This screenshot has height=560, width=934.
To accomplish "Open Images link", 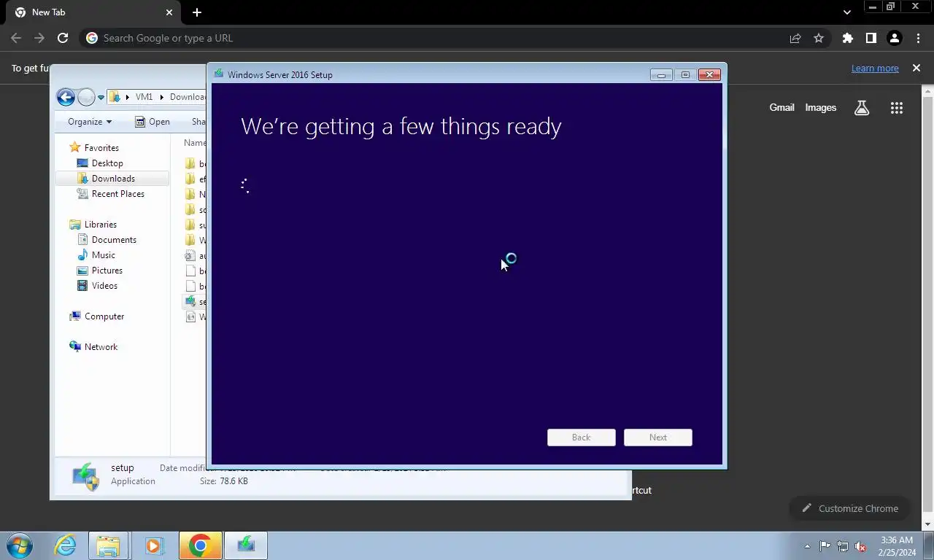I will [820, 107].
